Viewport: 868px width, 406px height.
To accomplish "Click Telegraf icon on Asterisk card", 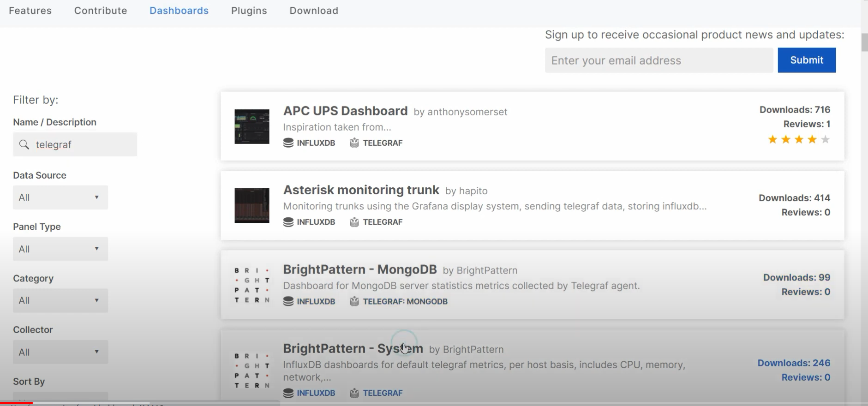I will click(354, 222).
